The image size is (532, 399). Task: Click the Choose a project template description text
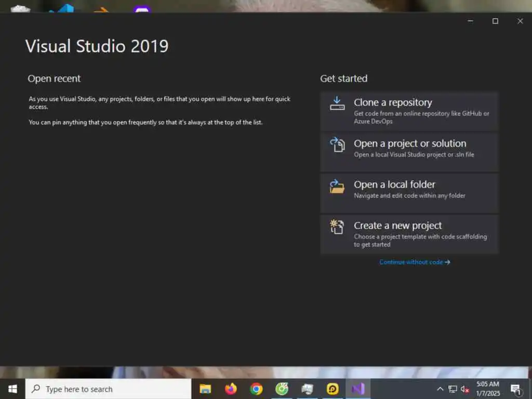tap(420, 241)
